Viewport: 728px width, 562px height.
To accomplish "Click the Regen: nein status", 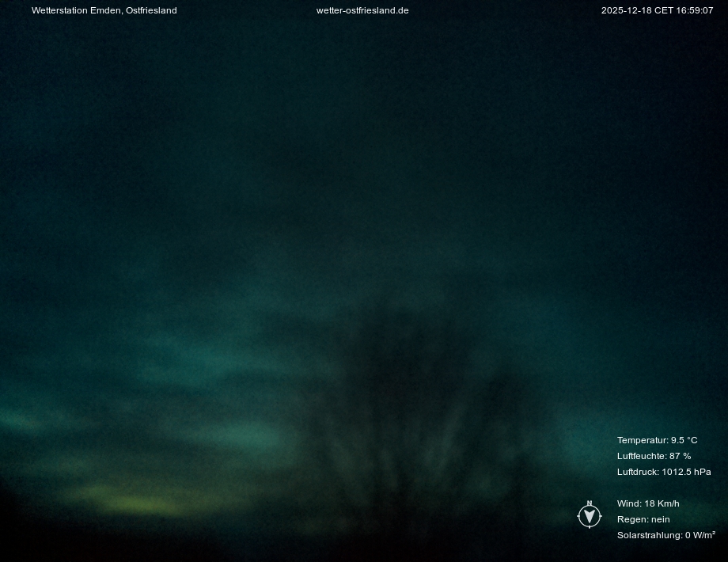I will click(643, 519).
